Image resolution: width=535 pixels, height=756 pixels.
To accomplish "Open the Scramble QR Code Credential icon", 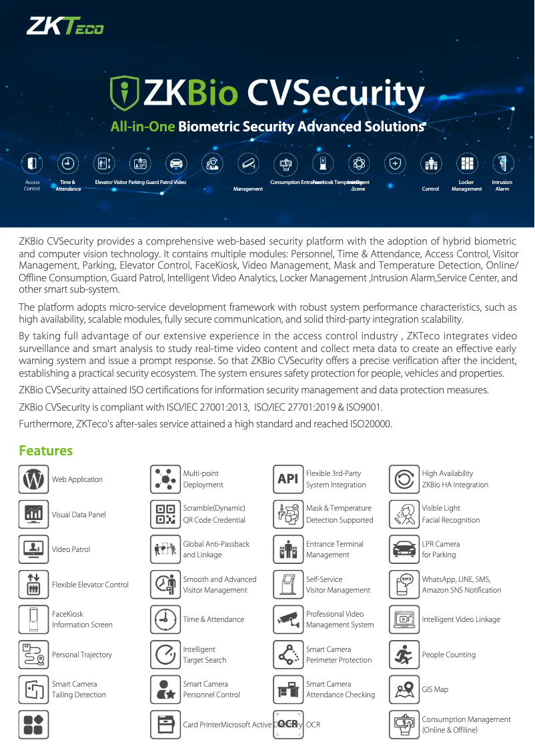I will pos(165,514).
